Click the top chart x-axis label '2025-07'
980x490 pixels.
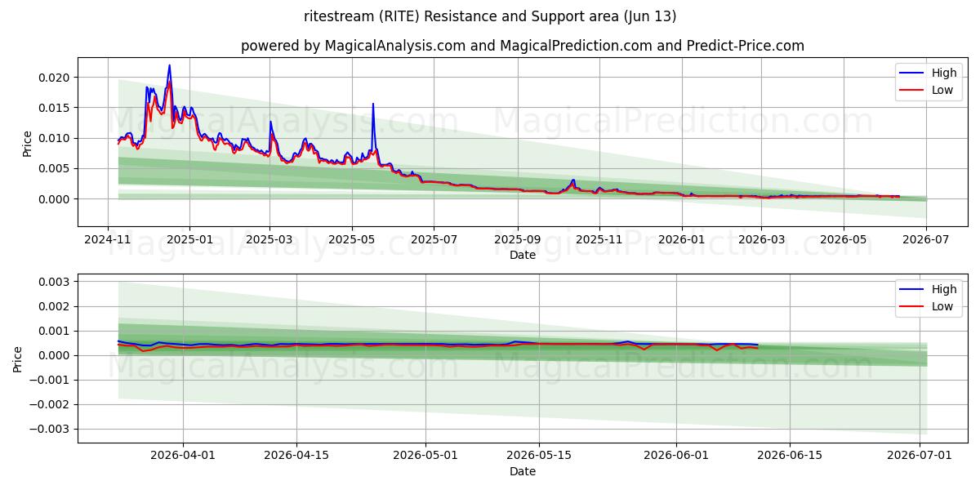(x=433, y=238)
